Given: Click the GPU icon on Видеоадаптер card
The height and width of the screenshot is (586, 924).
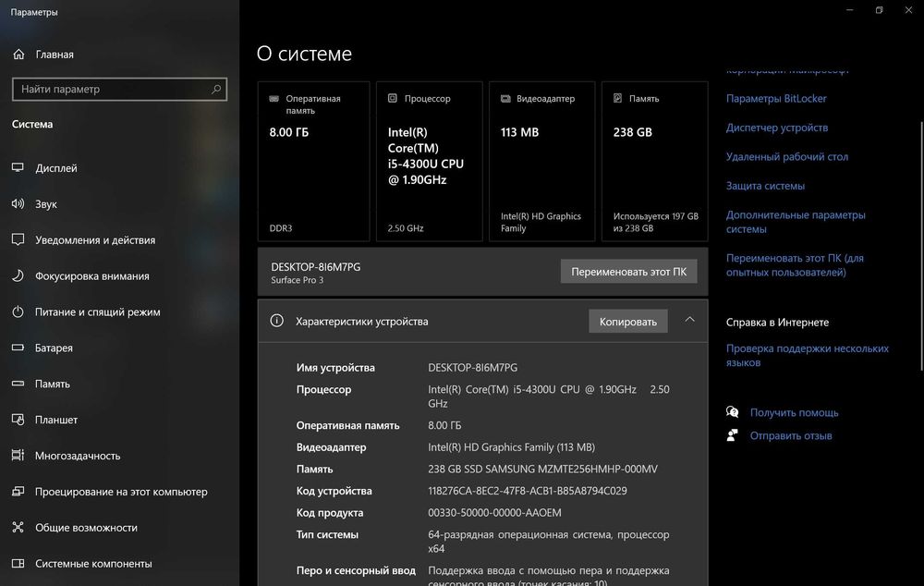Looking at the screenshot, I should click(505, 99).
